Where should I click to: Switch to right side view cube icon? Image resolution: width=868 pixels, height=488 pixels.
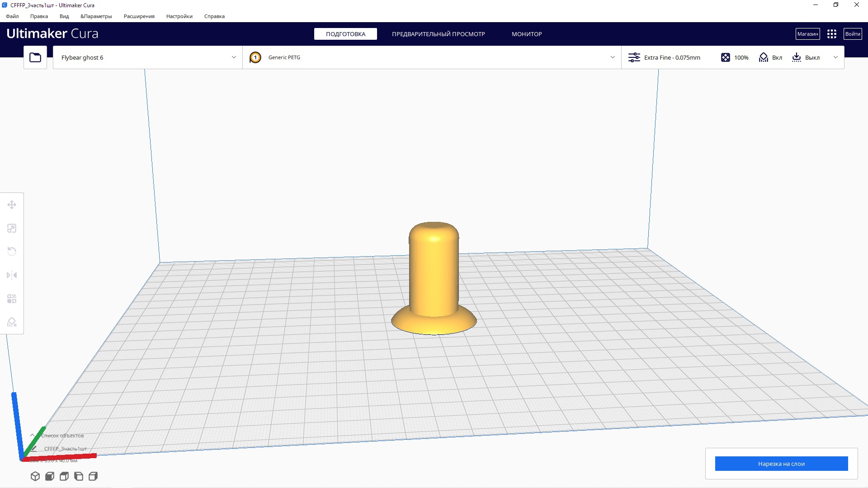coord(93,476)
